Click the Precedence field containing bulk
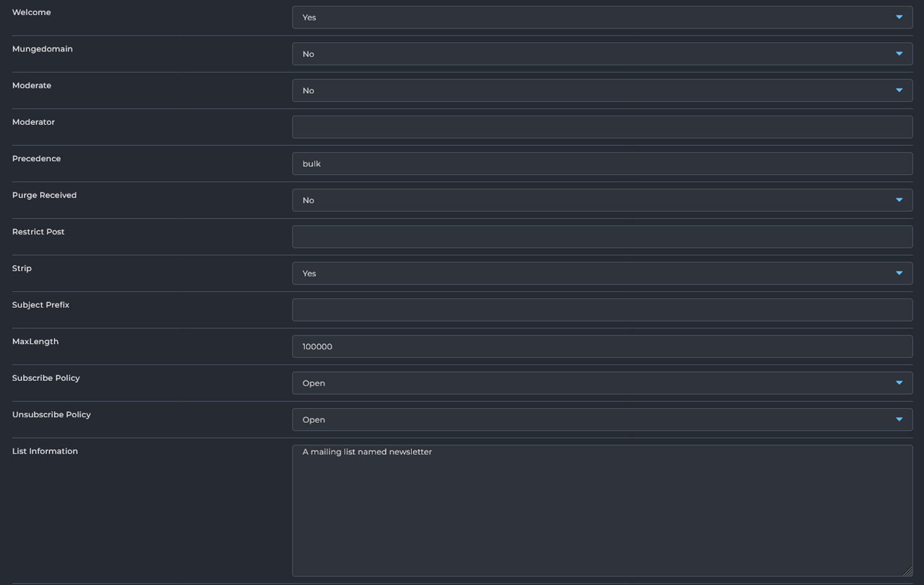The height and width of the screenshot is (585, 924). click(601, 164)
